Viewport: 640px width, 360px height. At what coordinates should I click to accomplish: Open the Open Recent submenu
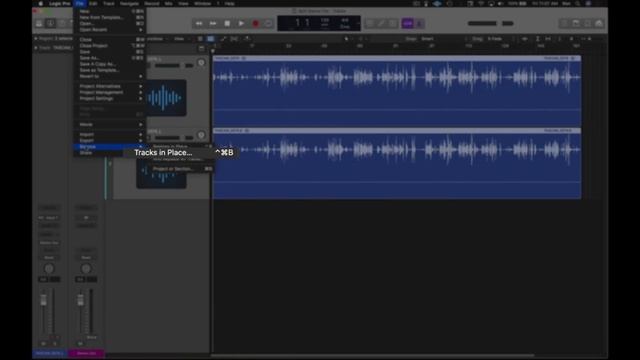[110, 30]
